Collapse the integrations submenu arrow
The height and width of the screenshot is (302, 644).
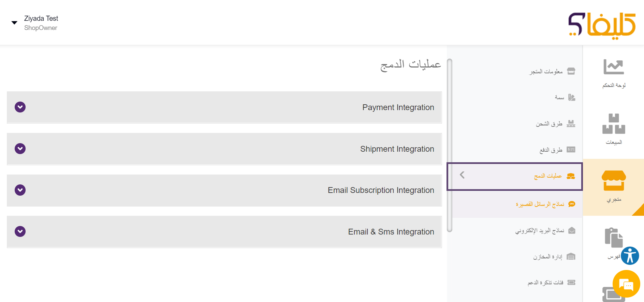coord(462,175)
